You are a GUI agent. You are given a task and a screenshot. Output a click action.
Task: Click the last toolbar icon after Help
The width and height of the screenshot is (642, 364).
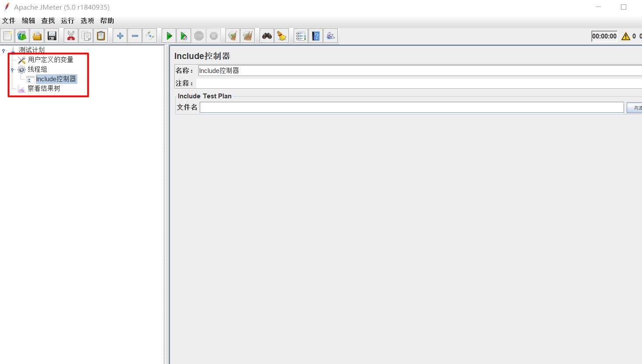[331, 36]
